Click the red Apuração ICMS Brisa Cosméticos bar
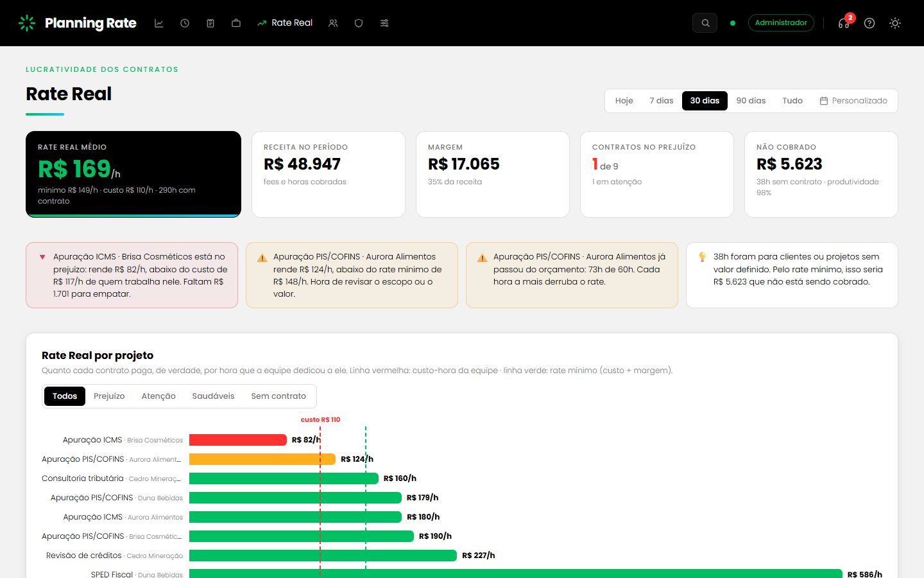Image resolution: width=924 pixels, height=578 pixels. tap(238, 440)
